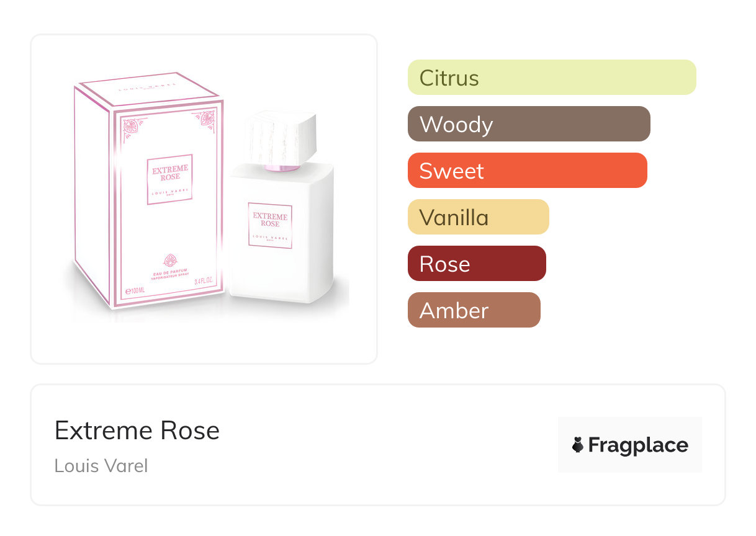Choose the Vanilla accord bar
Image resolution: width=756 pixels, height=536 pixels.
[478, 217]
